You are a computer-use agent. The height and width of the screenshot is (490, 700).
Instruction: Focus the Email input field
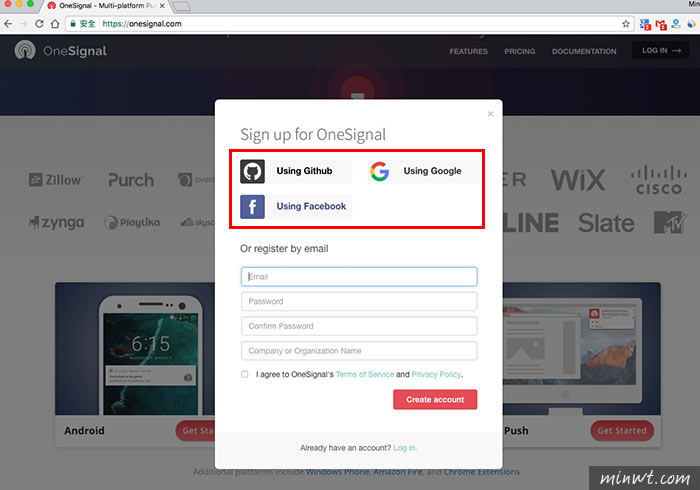pos(359,277)
